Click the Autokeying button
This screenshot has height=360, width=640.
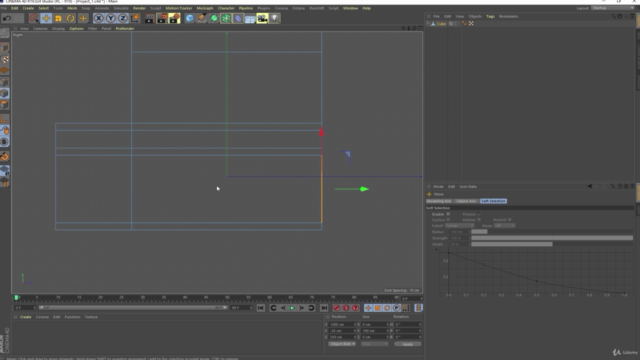click(346, 308)
